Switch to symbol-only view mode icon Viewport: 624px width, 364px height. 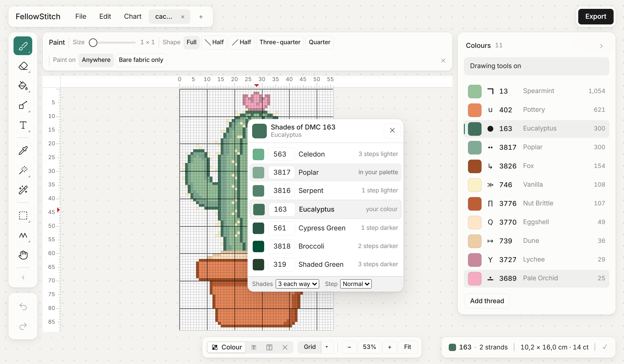point(254,347)
